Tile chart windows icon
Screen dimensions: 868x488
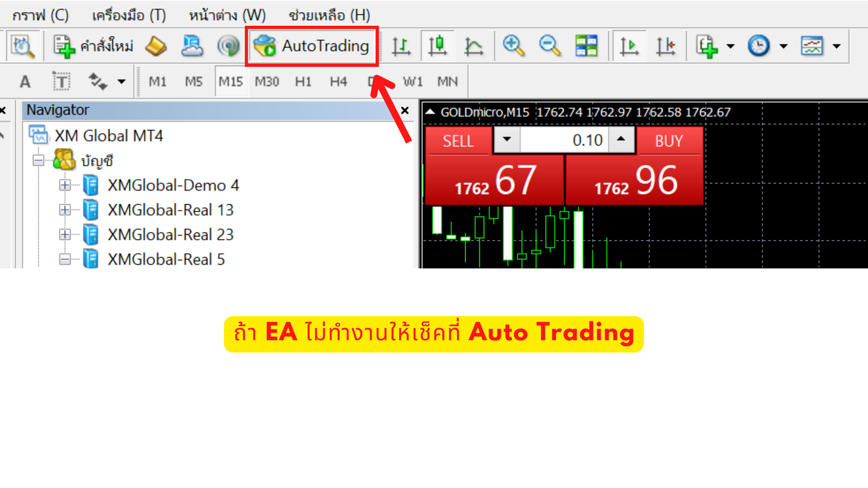(x=586, y=46)
